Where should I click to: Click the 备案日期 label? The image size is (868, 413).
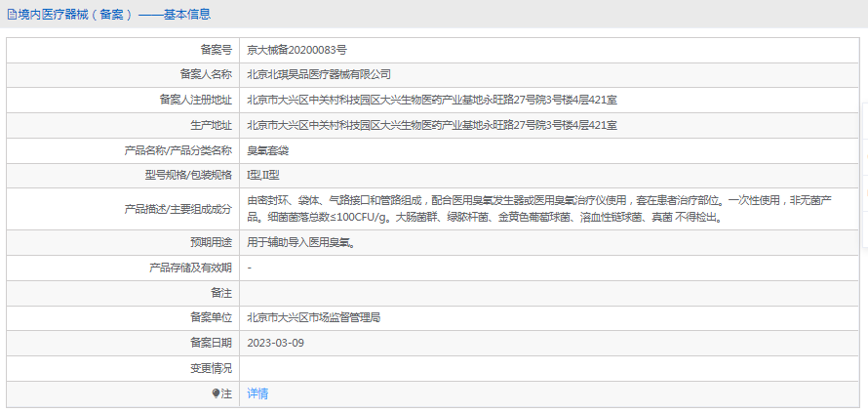point(211,343)
